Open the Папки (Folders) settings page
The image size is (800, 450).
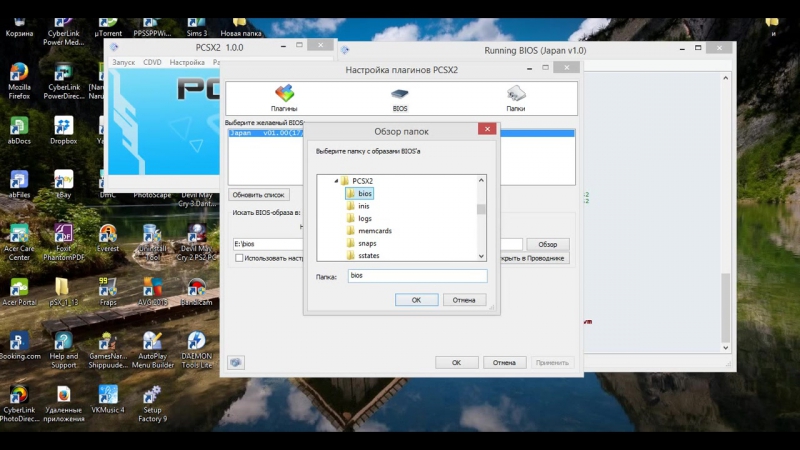click(516, 97)
